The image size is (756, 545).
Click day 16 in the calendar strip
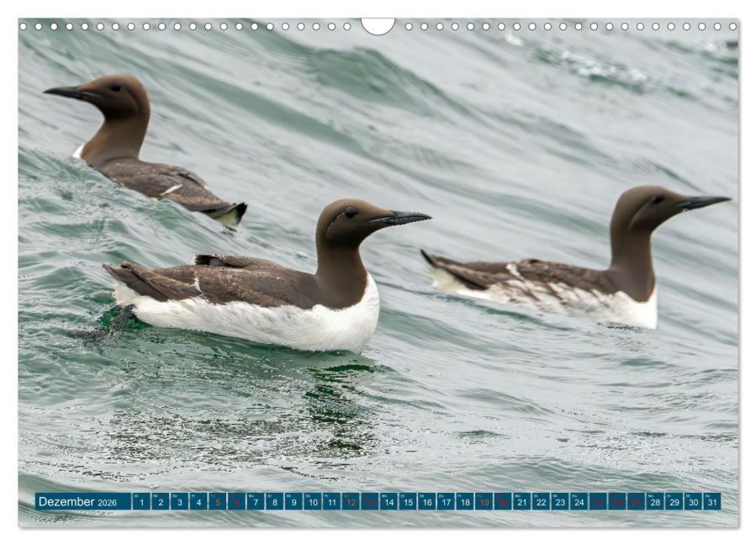[x=426, y=502]
